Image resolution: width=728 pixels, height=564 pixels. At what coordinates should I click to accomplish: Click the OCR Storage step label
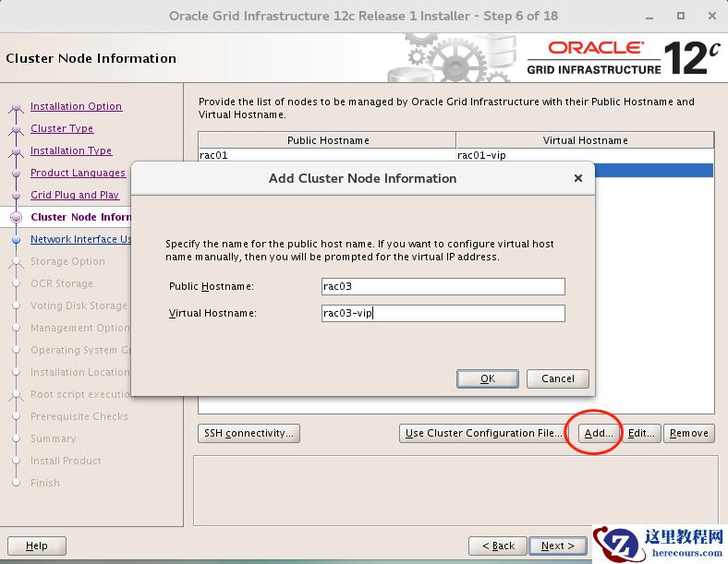(x=62, y=283)
